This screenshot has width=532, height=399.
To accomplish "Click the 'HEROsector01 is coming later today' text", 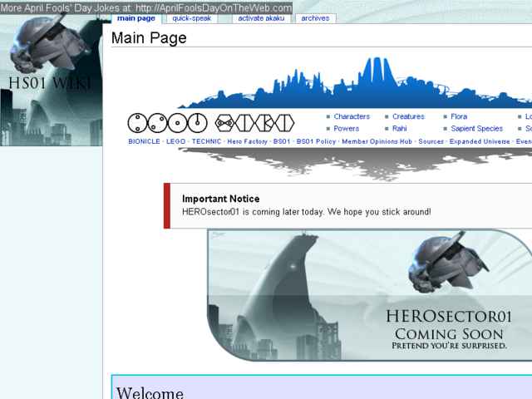I will click(307, 212).
